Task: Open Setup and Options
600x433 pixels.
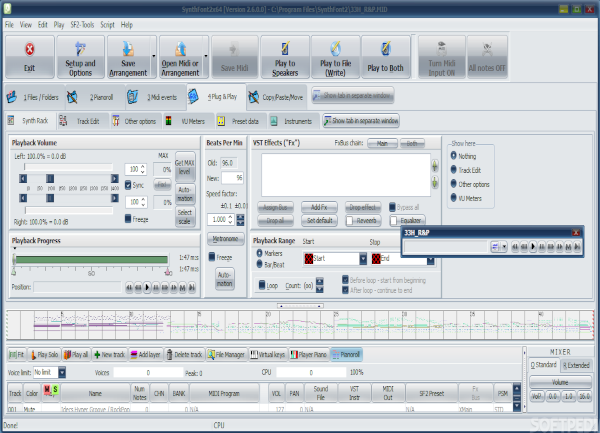Action: [80, 57]
